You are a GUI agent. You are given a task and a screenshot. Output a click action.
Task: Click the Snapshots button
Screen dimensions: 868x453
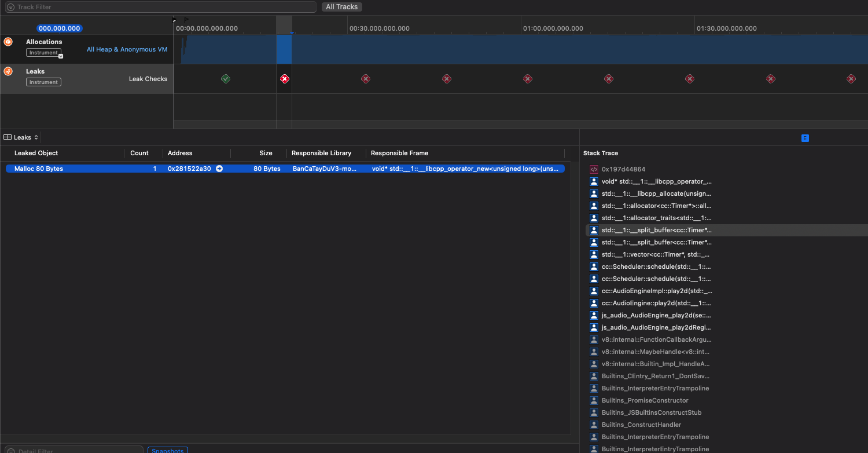click(x=167, y=450)
